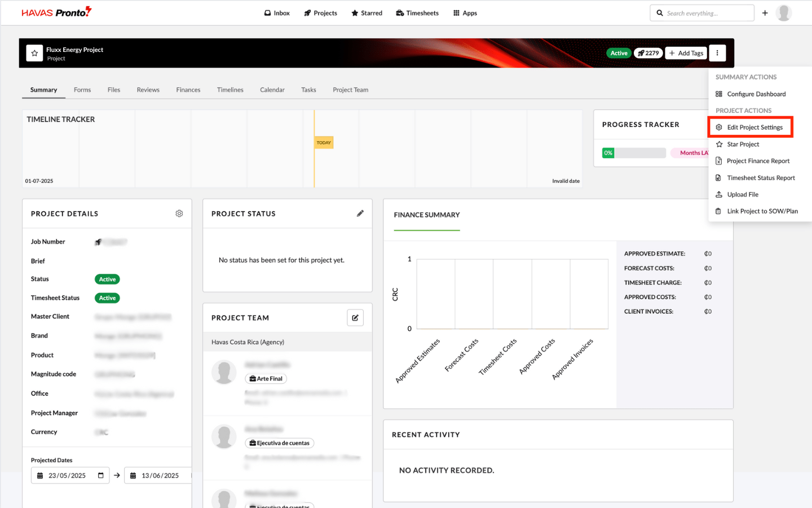Switch to the Summary tab
812x508 pixels.
tap(43, 90)
